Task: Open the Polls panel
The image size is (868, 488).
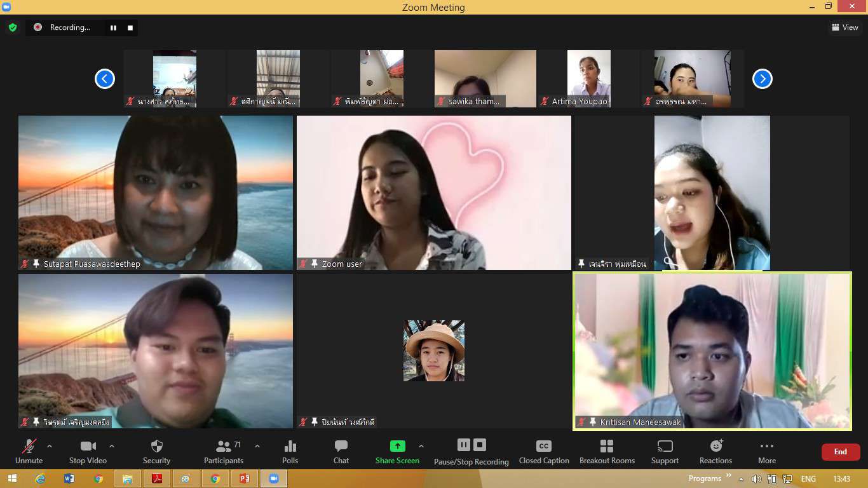Action: click(290, 451)
